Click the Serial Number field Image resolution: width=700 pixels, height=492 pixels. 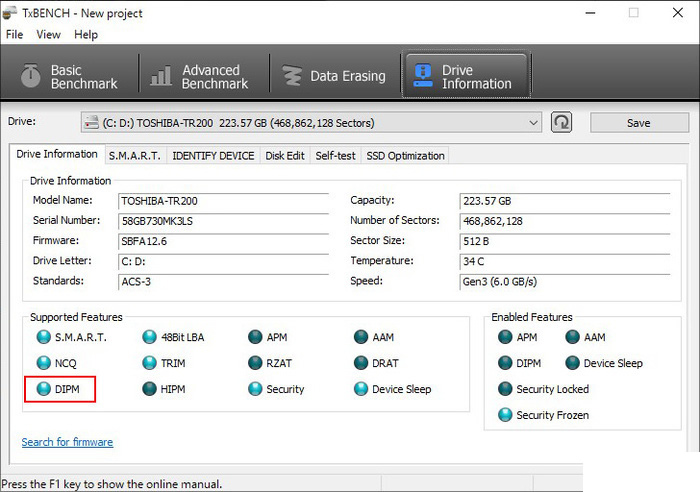point(222,220)
